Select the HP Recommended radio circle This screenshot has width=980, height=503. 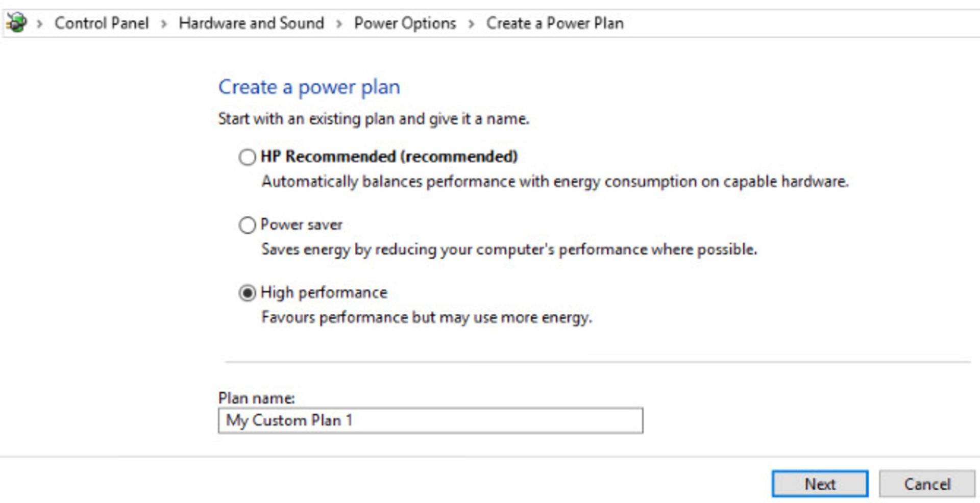click(247, 157)
